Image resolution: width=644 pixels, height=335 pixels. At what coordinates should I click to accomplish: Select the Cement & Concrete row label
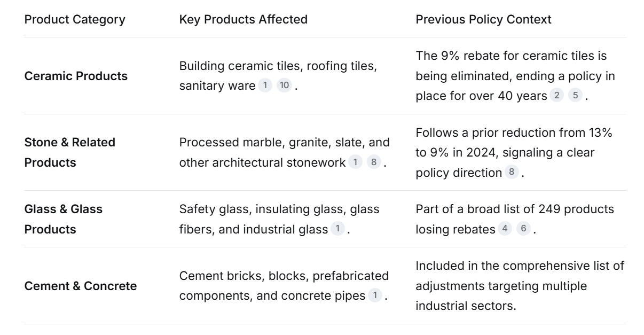click(x=81, y=286)
